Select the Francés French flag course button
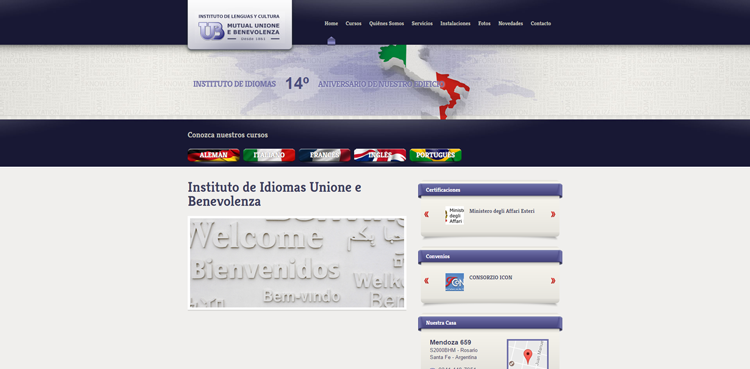 coord(324,155)
